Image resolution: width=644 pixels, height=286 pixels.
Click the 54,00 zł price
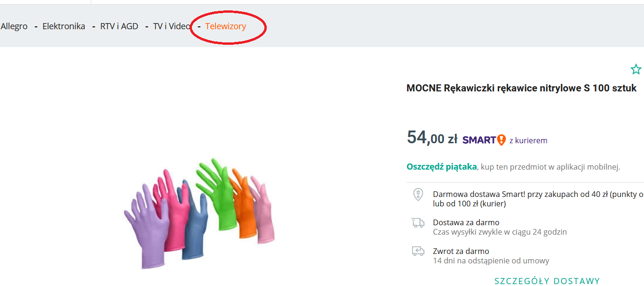click(x=432, y=138)
